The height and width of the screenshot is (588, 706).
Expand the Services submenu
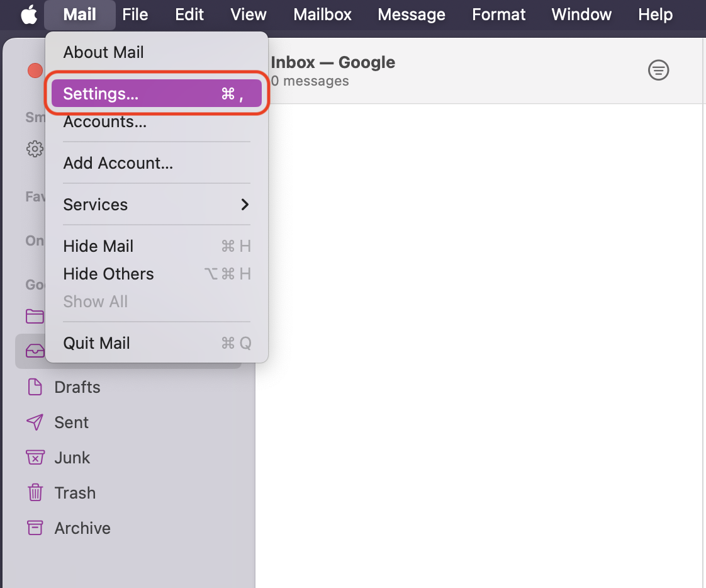pos(157,205)
